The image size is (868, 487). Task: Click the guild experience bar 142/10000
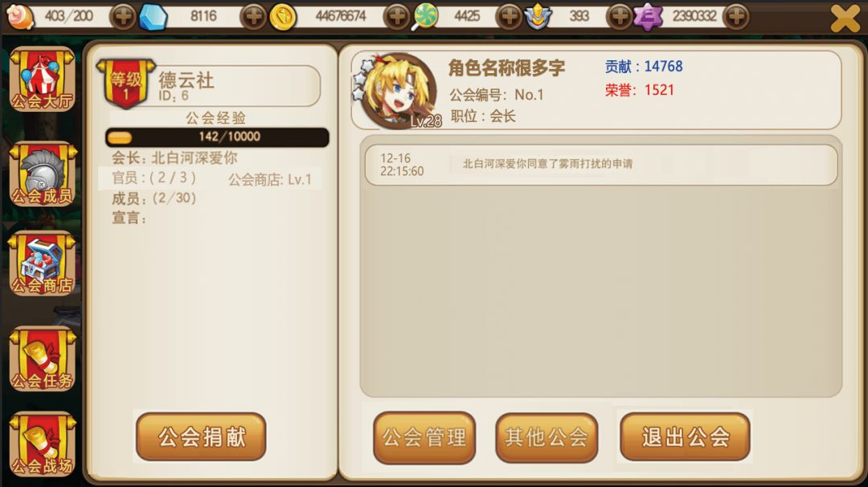tap(217, 137)
